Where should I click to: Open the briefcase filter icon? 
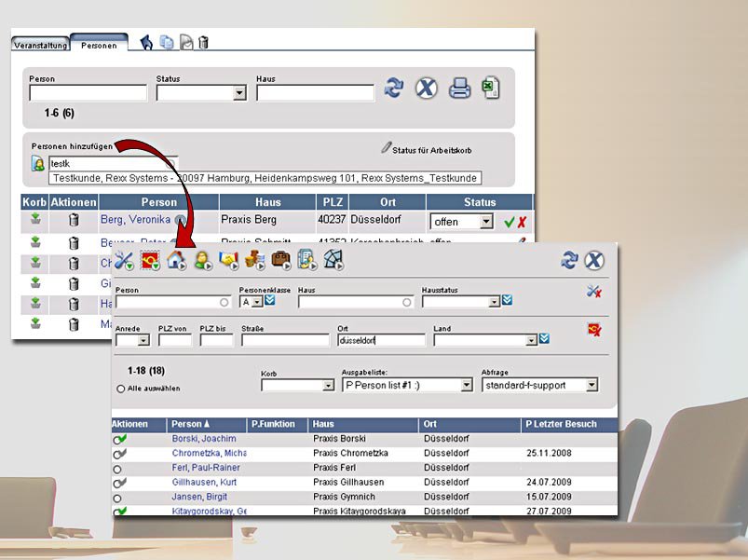[x=281, y=261]
